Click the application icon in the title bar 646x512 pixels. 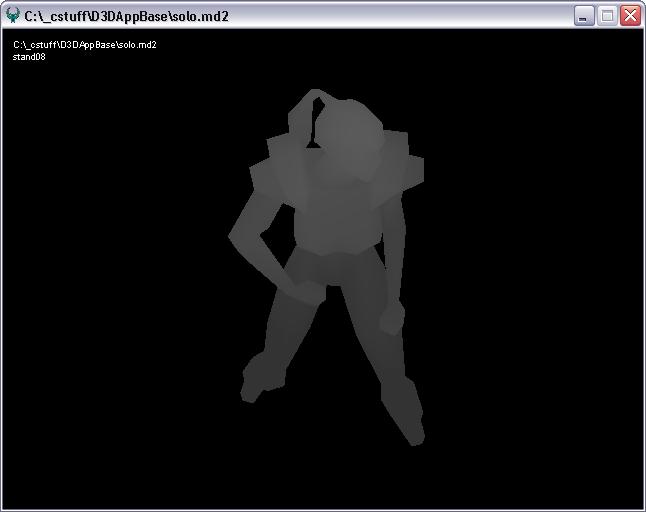coord(13,15)
